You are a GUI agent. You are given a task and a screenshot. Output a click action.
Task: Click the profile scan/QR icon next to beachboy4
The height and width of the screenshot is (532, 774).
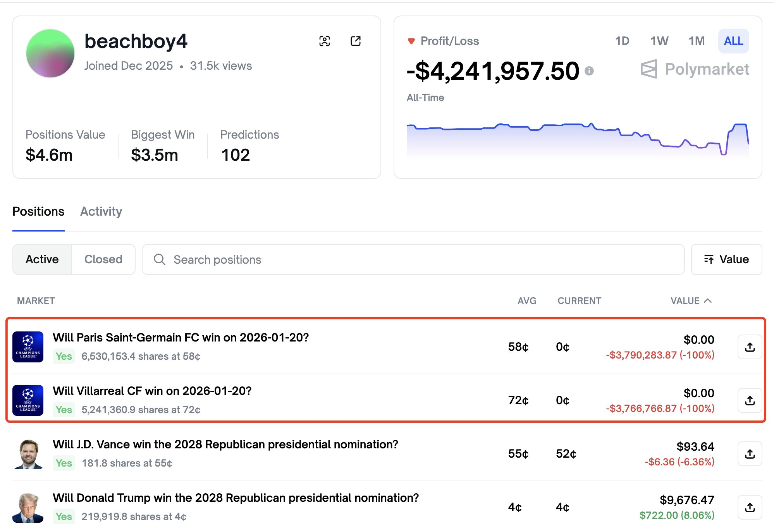(325, 41)
